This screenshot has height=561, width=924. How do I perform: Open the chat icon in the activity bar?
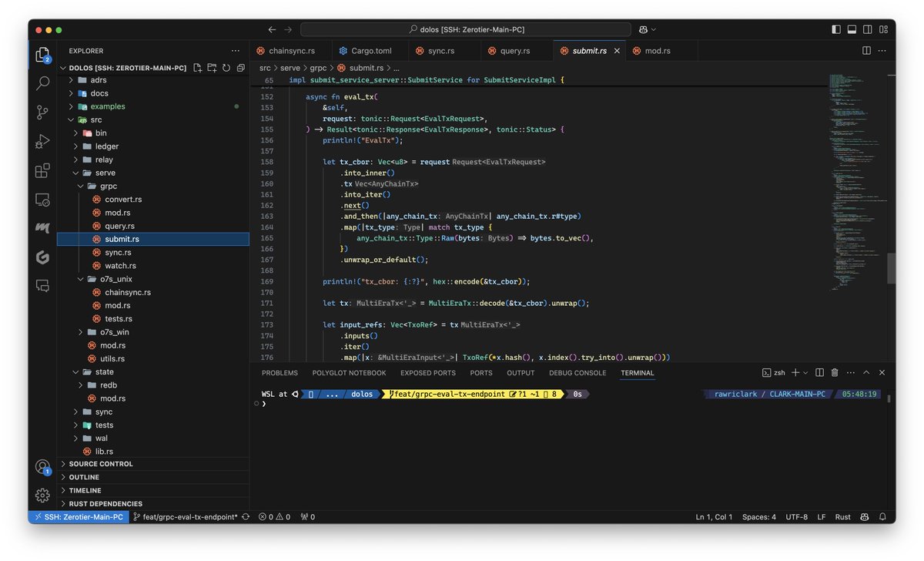pyautogui.click(x=42, y=285)
